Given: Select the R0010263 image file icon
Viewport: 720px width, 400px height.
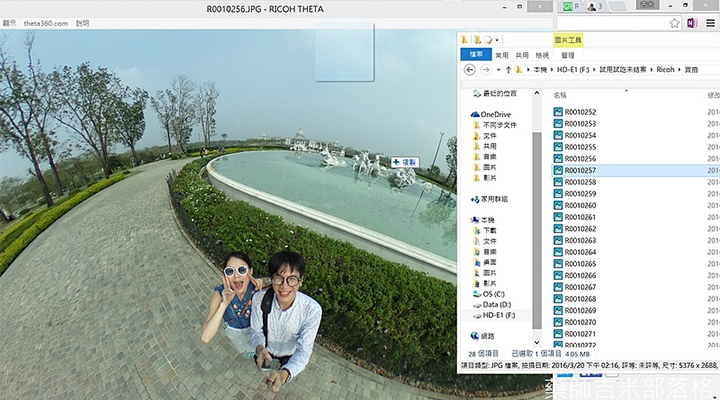Looking at the screenshot, I should pos(558,240).
